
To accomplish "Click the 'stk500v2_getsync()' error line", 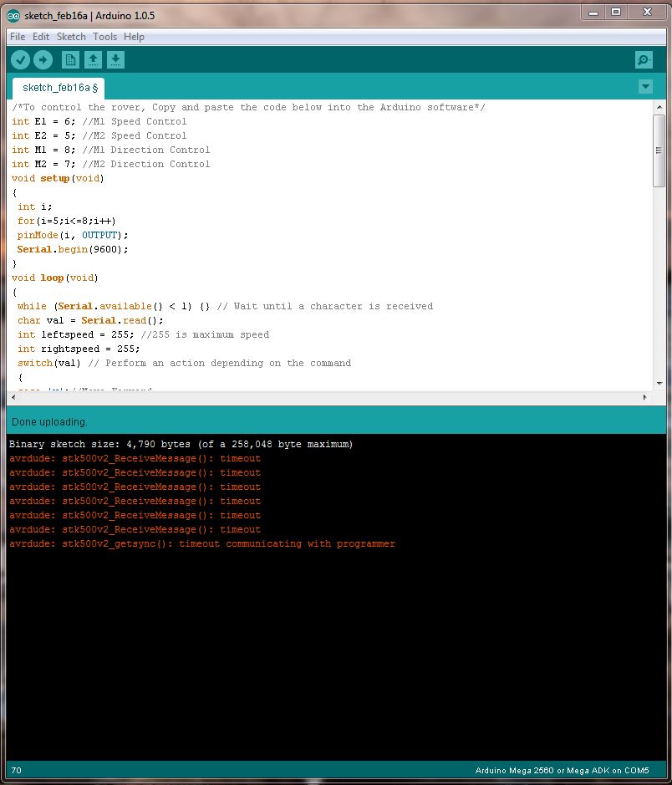I will [202, 543].
